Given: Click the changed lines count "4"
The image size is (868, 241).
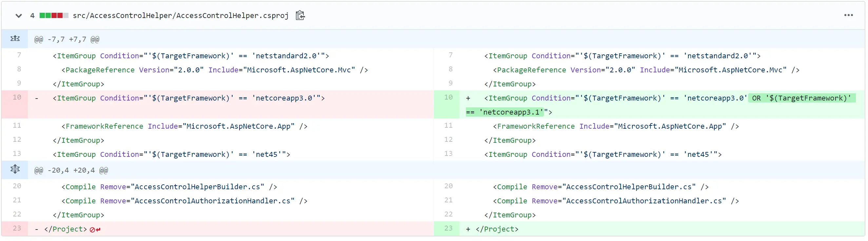Looking at the screenshot, I should coord(32,16).
